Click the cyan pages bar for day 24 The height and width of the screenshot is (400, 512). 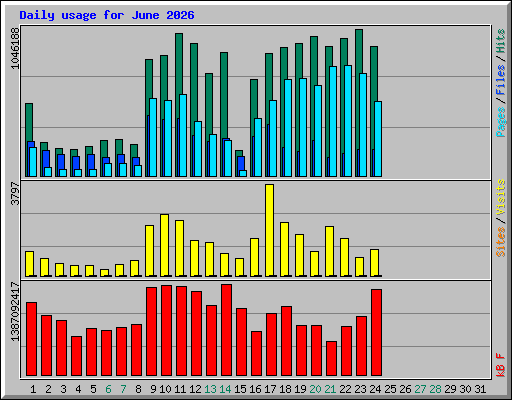point(378,139)
